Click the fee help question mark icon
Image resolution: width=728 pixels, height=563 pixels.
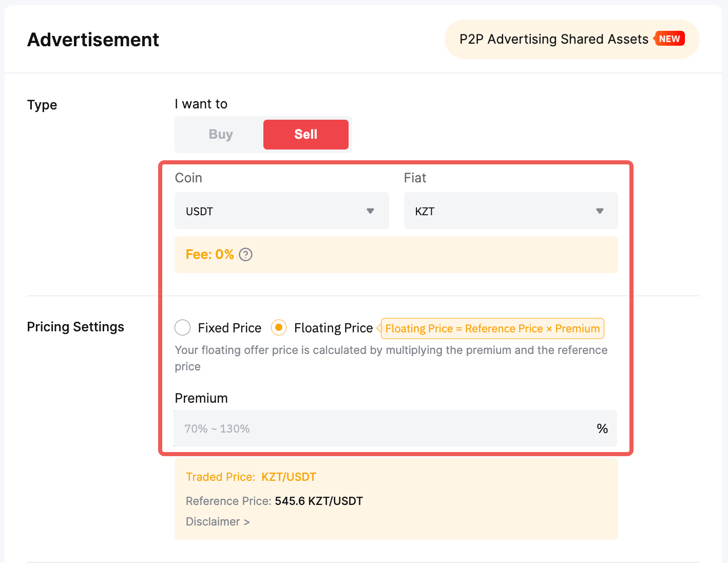(x=245, y=255)
